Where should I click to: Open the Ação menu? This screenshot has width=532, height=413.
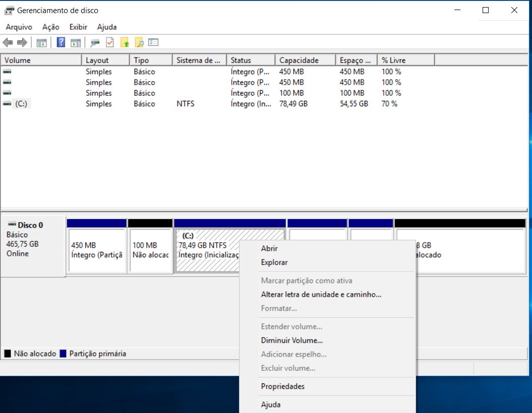[50, 27]
